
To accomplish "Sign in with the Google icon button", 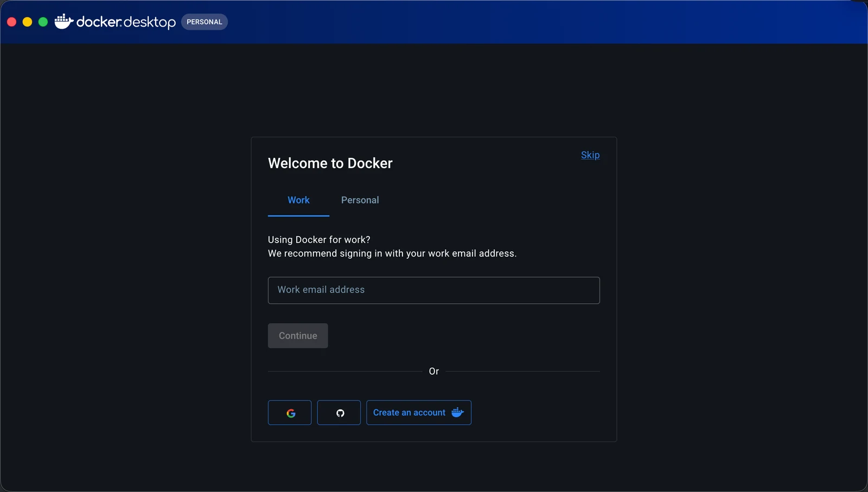I will pyautogui.click(x=290, y=413).
